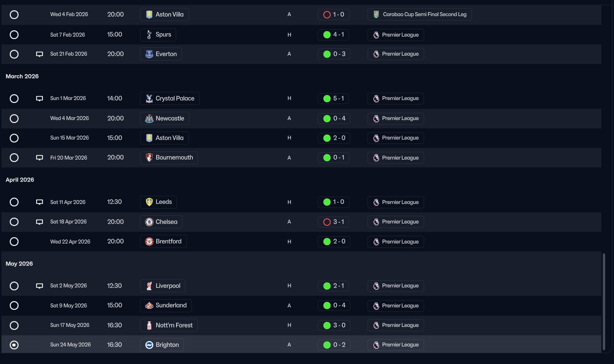The width and height of the screenshot is (614, 364).
Task: View the 5 - 1 Crystal Palace result
Action: pyautogui.click(x=334, y=99)
